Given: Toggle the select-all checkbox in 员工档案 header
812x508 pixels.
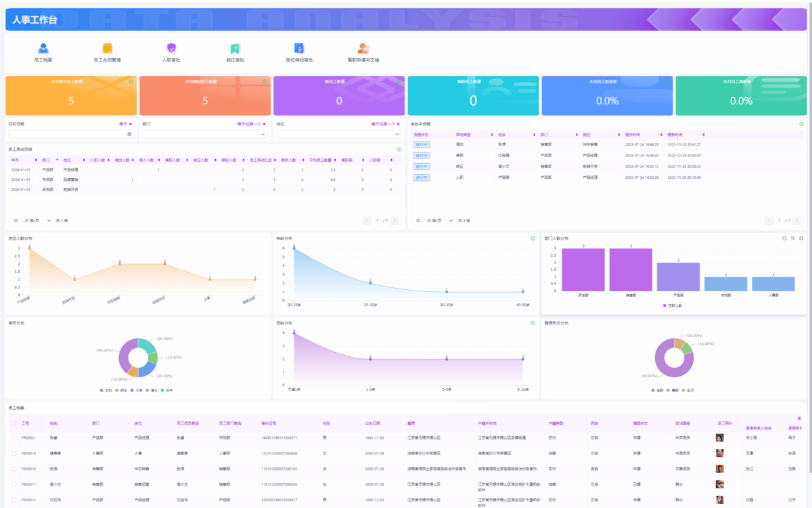Looking at the screenshot, I should [x=14, y=423].
